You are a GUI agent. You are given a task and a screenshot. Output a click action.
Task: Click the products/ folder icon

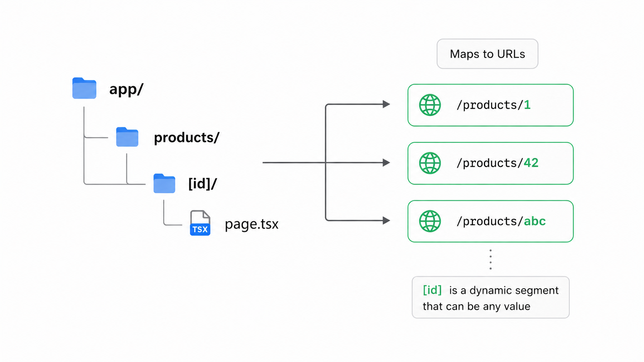(x=127, y=137)
